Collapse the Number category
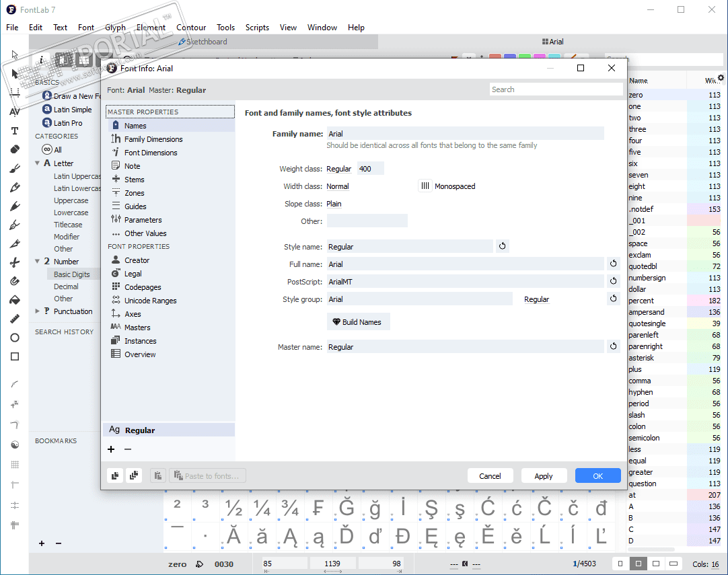This screenshot has width=728, height=575. coord(37,262)
